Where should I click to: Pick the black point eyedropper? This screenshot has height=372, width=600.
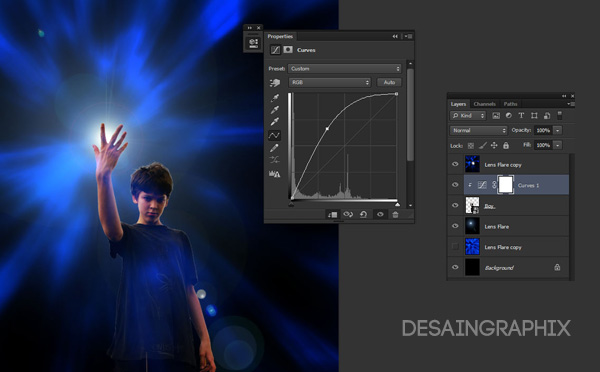[x=275, y=98]
